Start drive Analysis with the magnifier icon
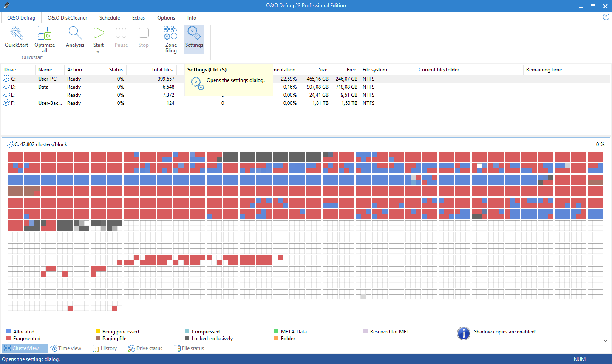This screenshot has width=612, height=364. click(x=75, y=33)
